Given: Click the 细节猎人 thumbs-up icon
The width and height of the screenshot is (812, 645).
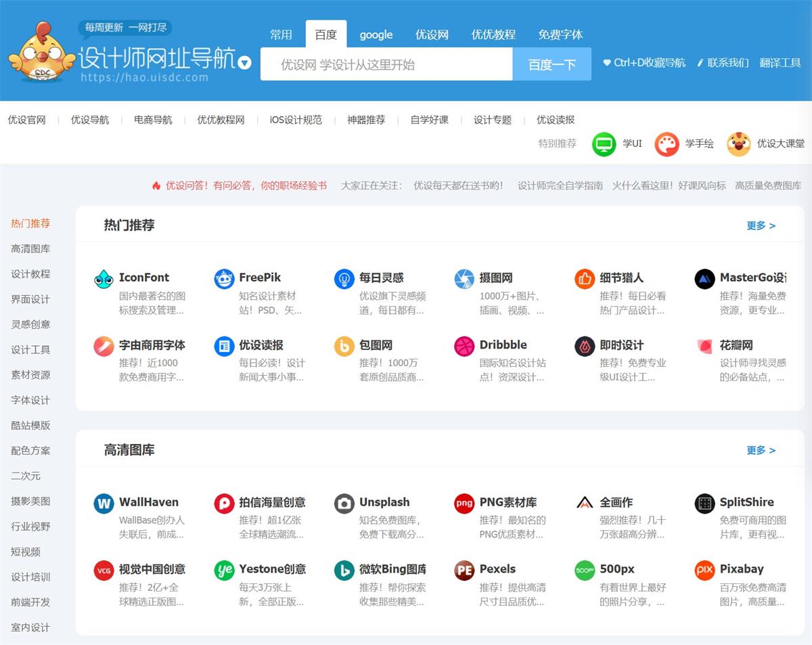Looking at the screenshot, I should coord(585,279).
